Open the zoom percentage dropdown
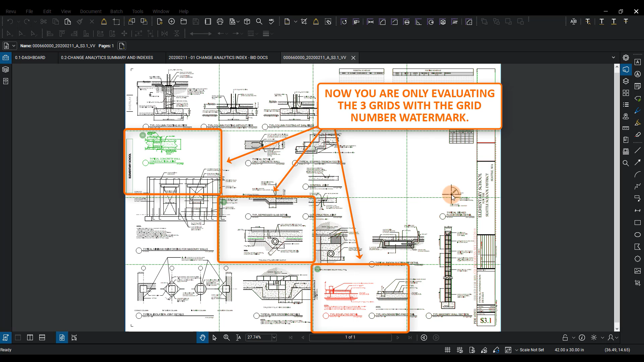Image resolution: width=644 pixels, height=362 pixels. coord(274,338)
